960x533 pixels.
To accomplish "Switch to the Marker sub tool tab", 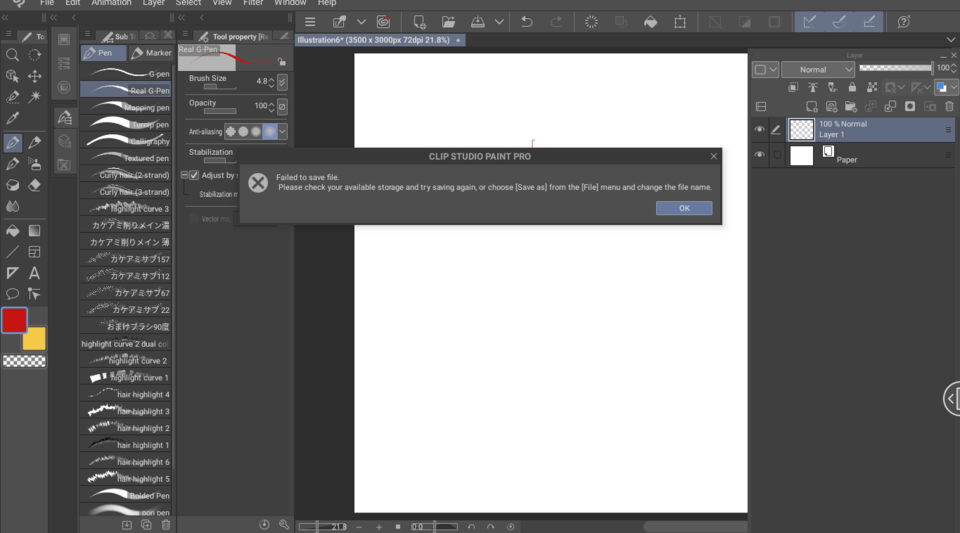I will [151, 53].
